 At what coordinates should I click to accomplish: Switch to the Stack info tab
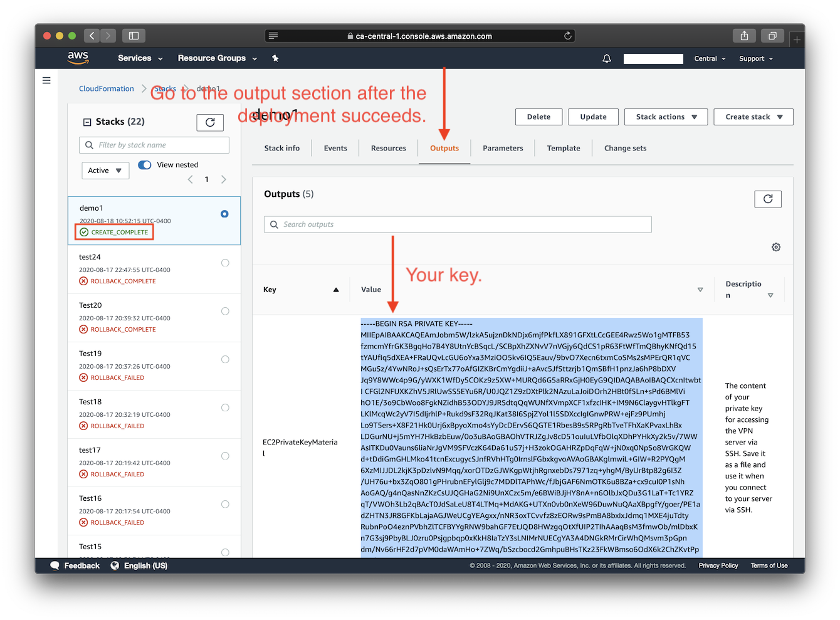[282, 149]
